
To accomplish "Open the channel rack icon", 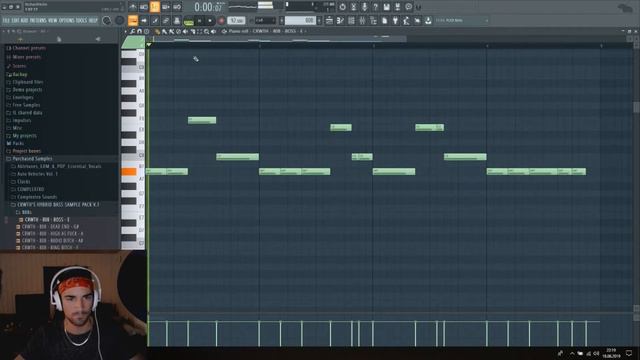I will 351,20.
